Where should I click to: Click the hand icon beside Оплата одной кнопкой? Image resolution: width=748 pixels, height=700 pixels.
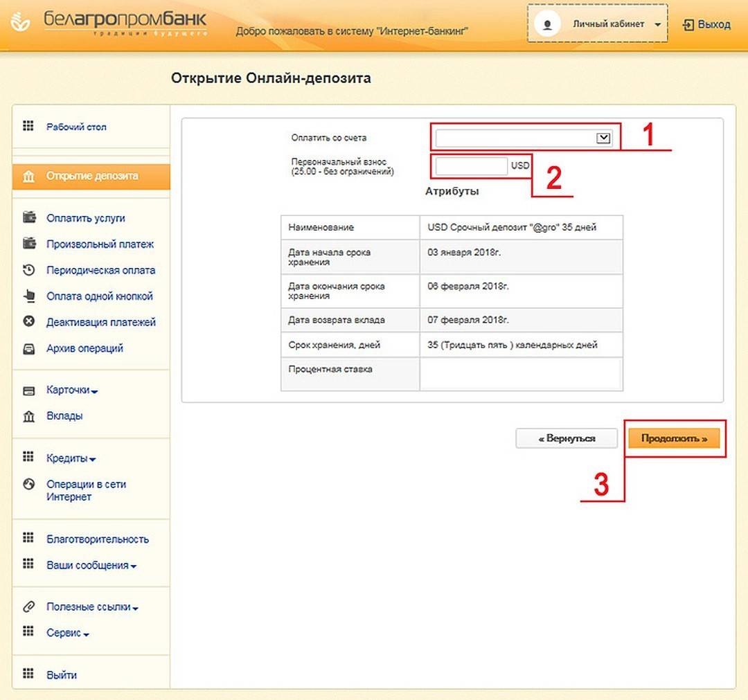(x=28, y=296)
